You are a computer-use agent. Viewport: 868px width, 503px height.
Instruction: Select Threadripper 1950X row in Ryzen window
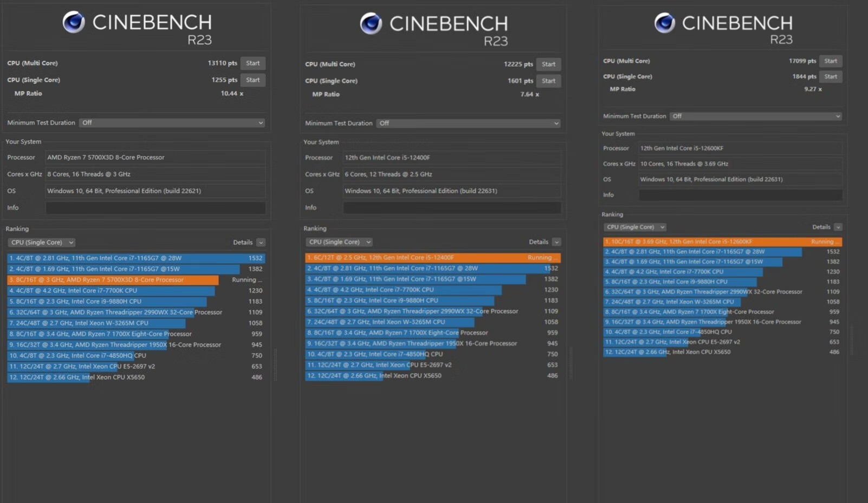coord(135,345)
